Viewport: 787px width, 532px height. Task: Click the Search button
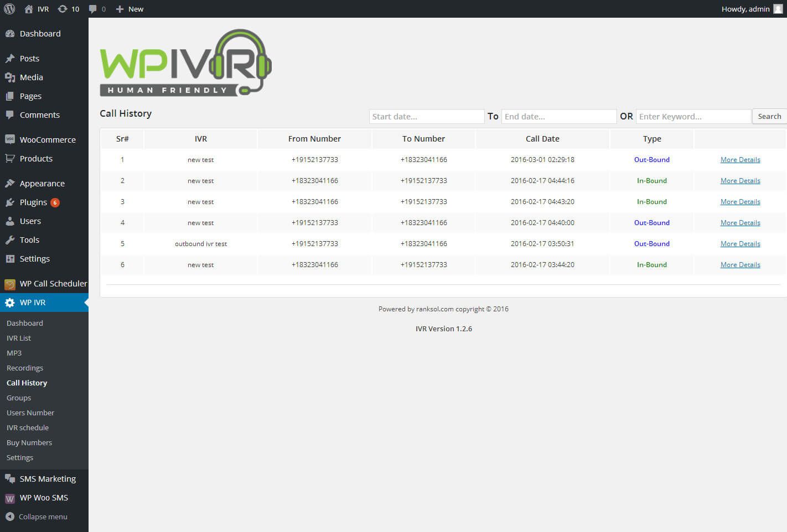769,117
